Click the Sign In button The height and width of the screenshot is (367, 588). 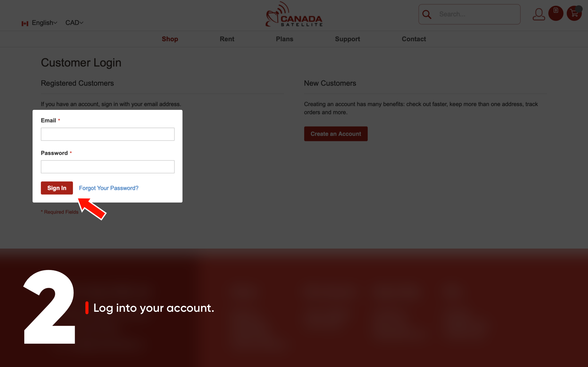pos(57,188)
